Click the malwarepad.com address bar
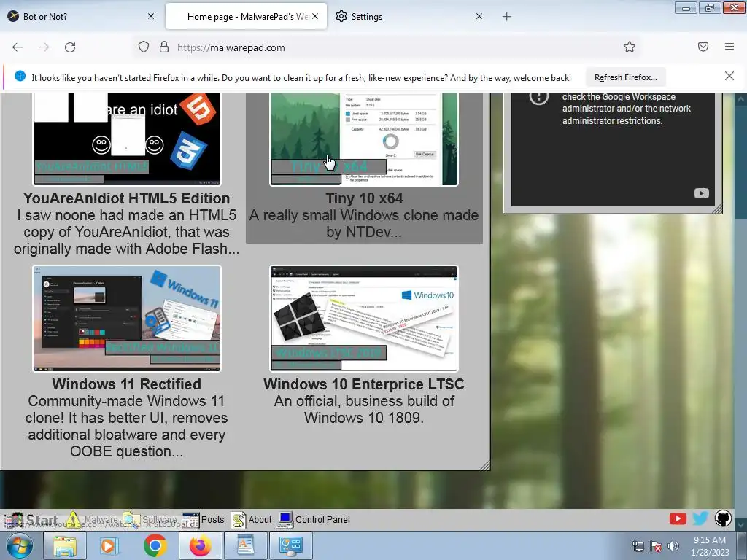Image resolution: width=747 pixels, height=560 pixels. point(386,47)
